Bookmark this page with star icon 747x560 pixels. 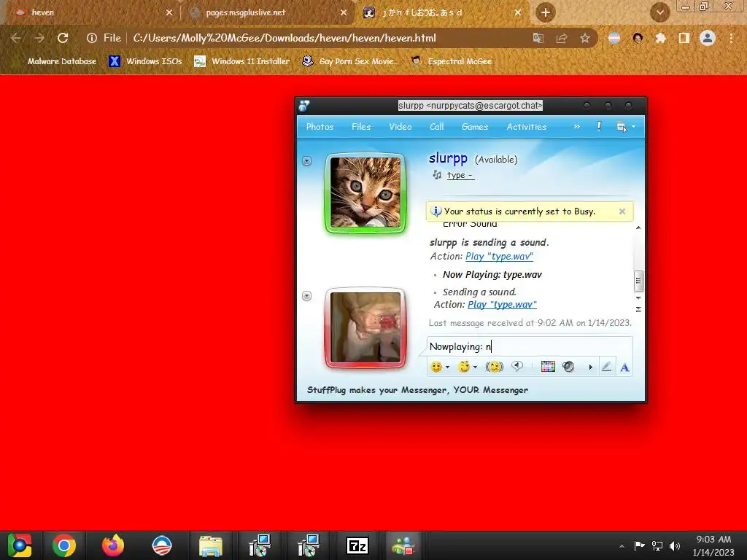tap(585, 38)
